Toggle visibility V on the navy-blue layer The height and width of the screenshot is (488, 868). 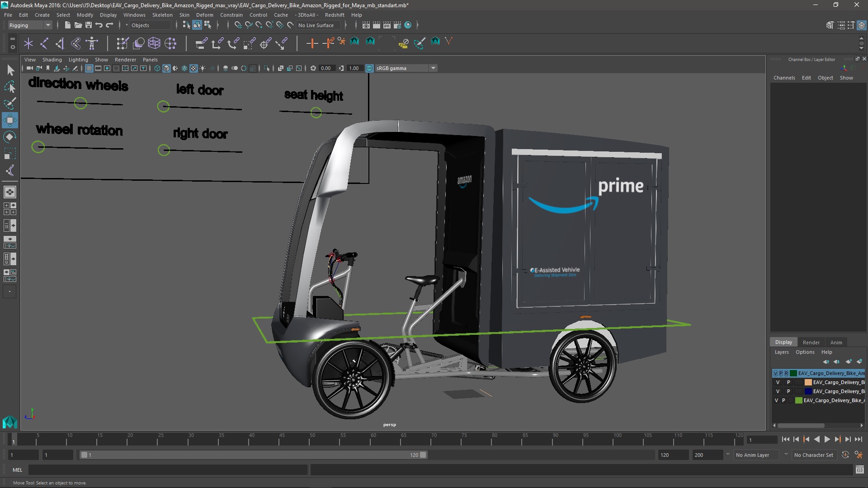coord(778,391)
